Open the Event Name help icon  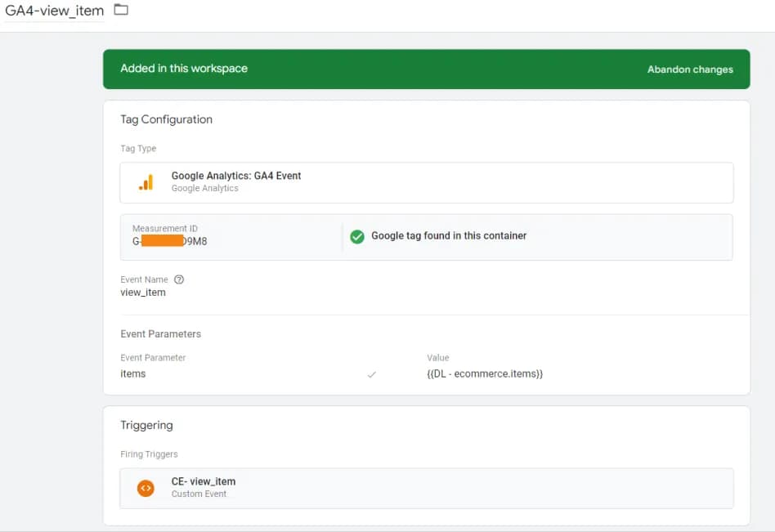coord(179,279)
